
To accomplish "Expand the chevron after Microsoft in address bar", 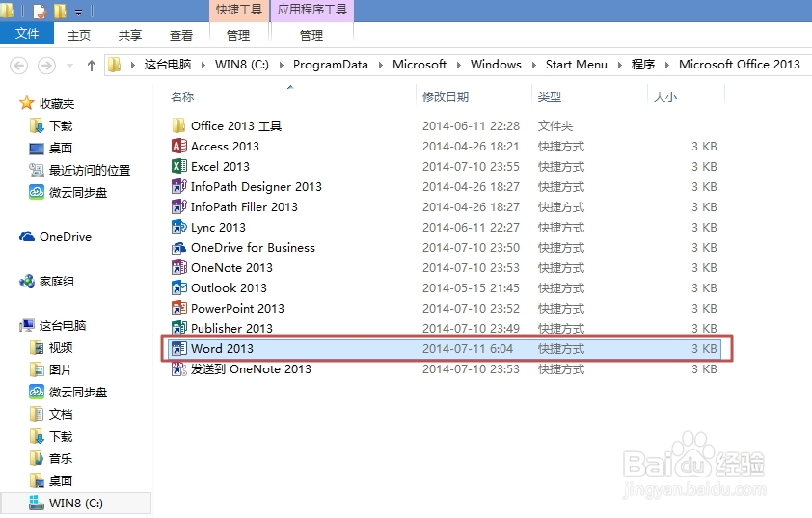I will [x=459, y=65].
